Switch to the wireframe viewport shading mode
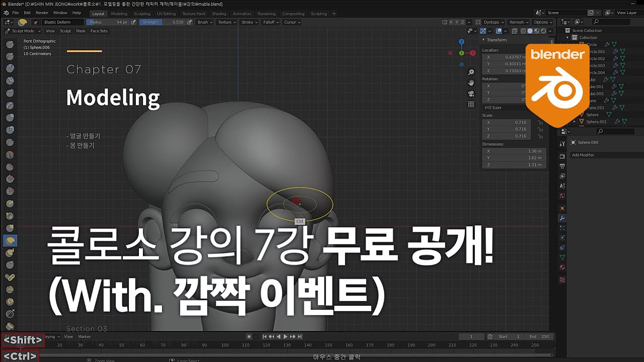644x362 pixels. point(524,31)
